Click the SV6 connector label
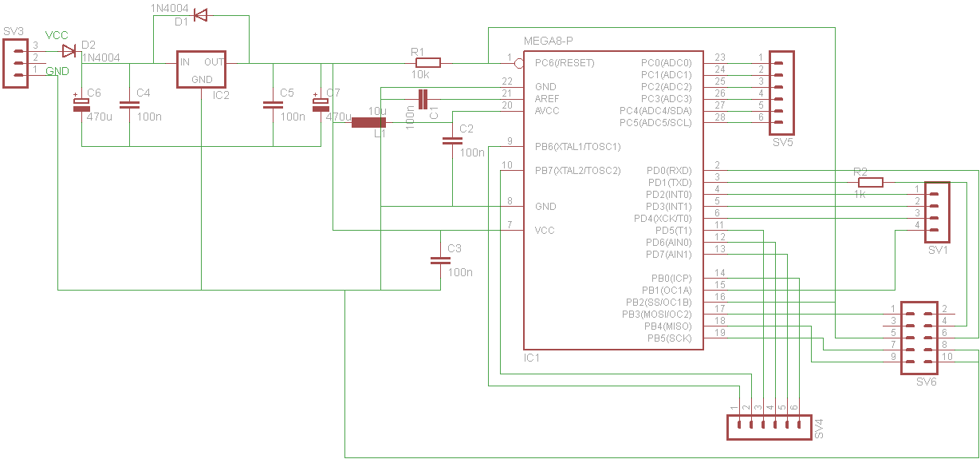 926,382
